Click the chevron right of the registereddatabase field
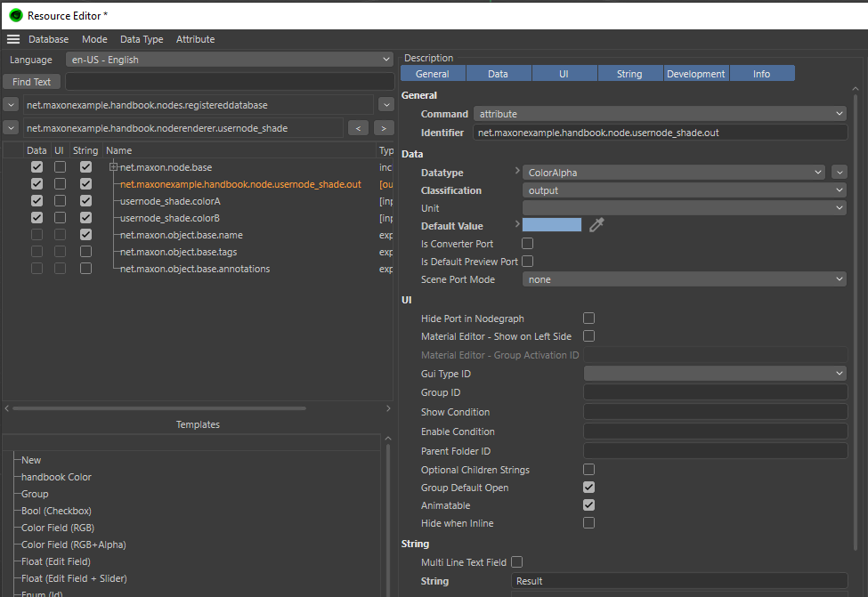The image size is (868, 597). [385, 105]
